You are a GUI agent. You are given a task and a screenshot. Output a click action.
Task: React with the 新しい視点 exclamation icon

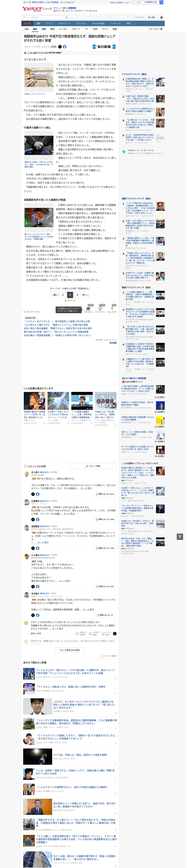click(112, 309)
